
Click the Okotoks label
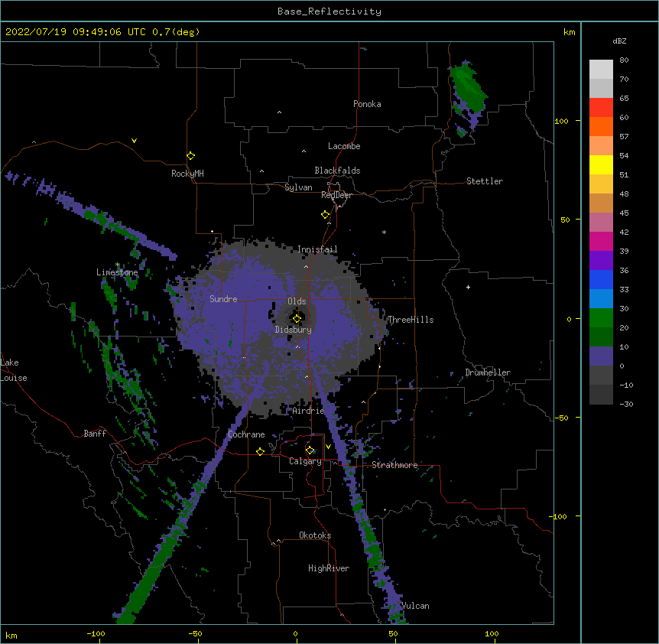point(315,535)
